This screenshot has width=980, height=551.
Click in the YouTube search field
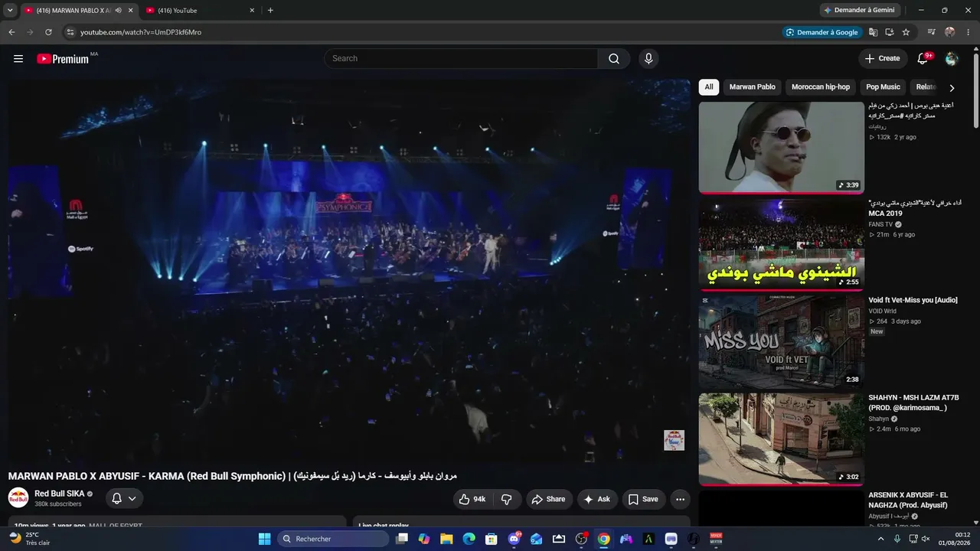pos(461,59)
